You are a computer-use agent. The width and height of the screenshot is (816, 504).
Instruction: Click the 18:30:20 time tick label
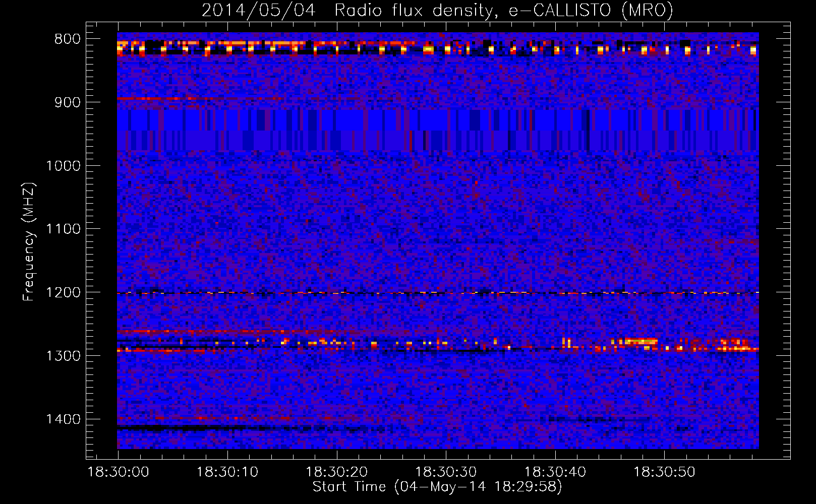(x=336, y=472)
